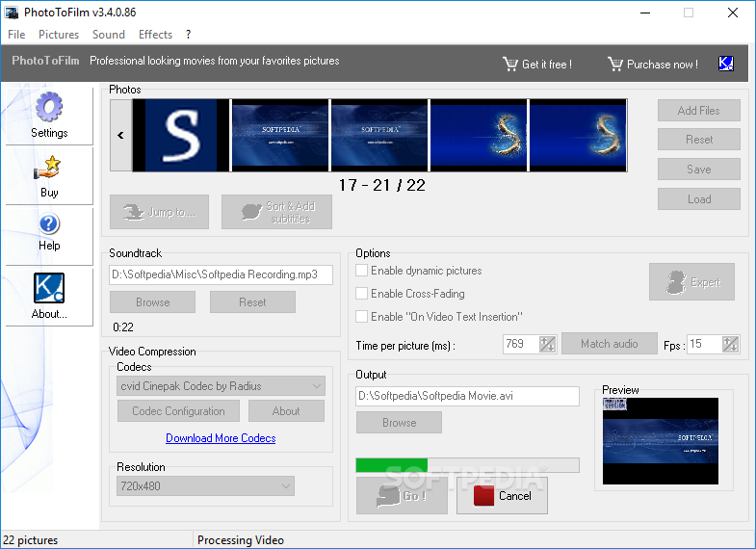Click the Match audio button
Screen dimensions: 756x549
(x=610, y=344)
